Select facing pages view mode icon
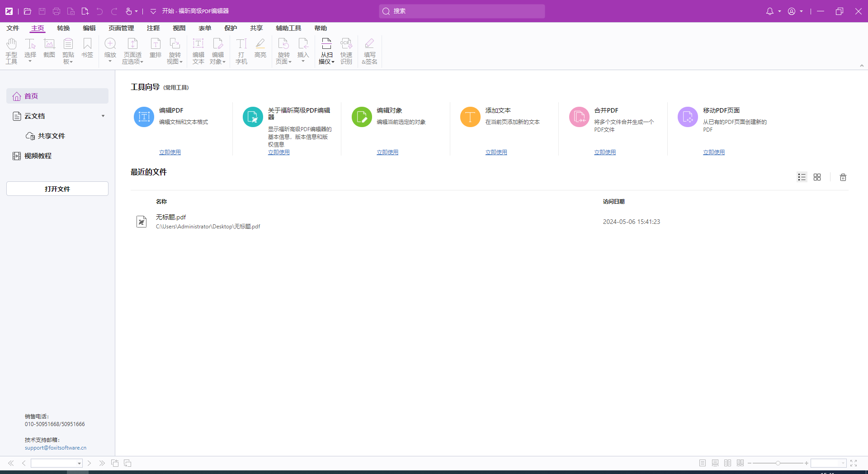This screenshot has width=868, height=474. pyautogui.click(x=727, y=463)
